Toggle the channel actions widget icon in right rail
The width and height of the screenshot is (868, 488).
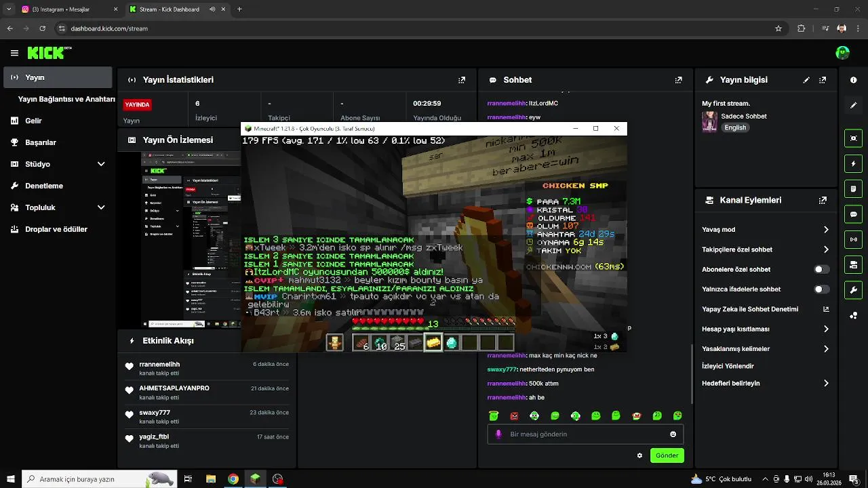point(853,264)
